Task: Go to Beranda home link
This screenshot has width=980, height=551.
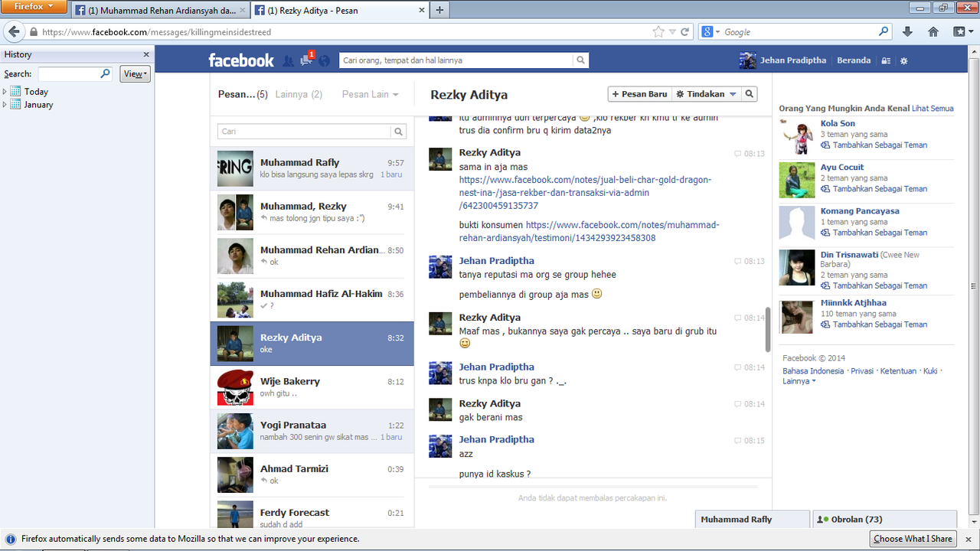Action: pos(854,60)
